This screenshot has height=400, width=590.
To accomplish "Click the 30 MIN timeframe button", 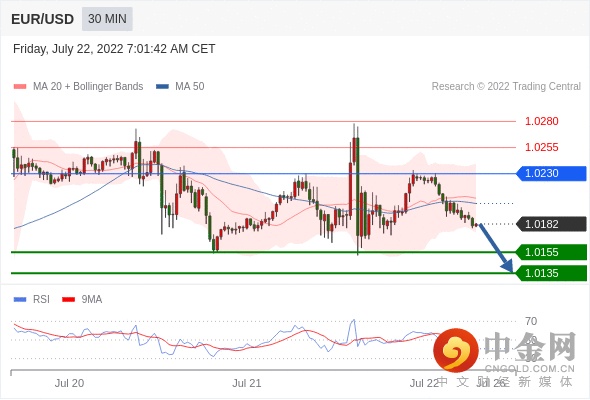I will [107, 19].
